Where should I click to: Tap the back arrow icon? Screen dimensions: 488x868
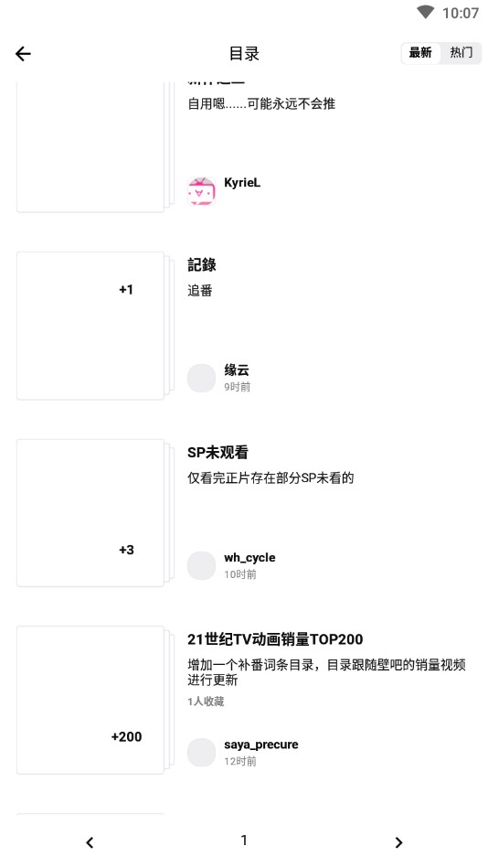point(23,54)
